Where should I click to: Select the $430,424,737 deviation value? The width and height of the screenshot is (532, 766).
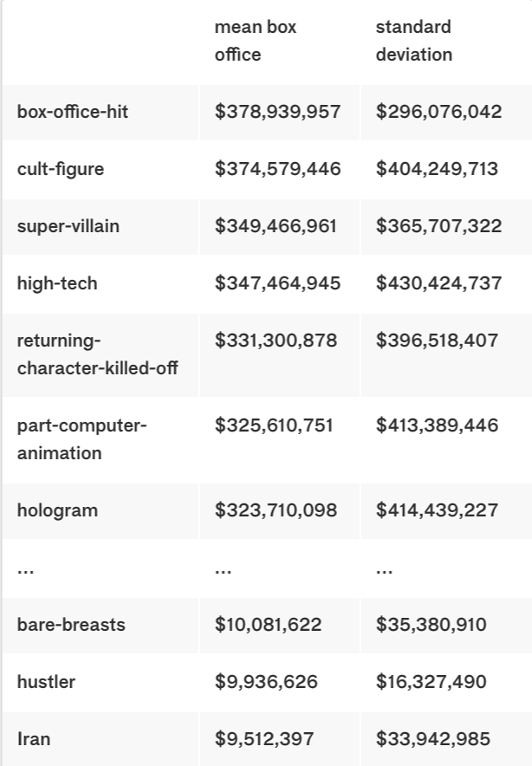438,283
